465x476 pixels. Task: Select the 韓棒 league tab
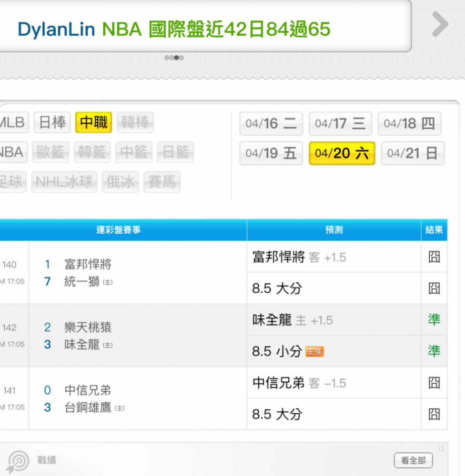pyautogui.click(x=135, y=122)
